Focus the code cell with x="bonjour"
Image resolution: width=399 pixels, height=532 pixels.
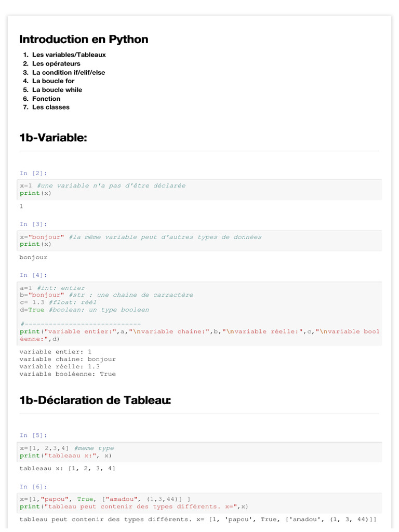tap(199, 241)
